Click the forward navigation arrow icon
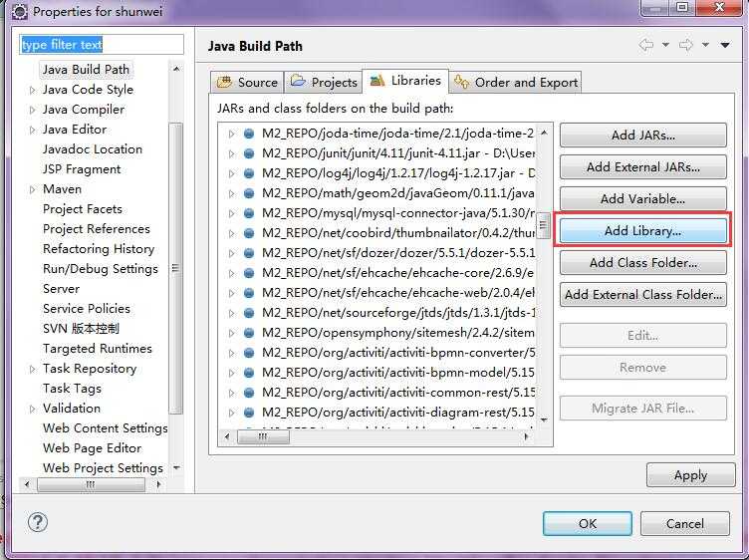This screenshot has width=749, height=560. click(x=686, y=45)
